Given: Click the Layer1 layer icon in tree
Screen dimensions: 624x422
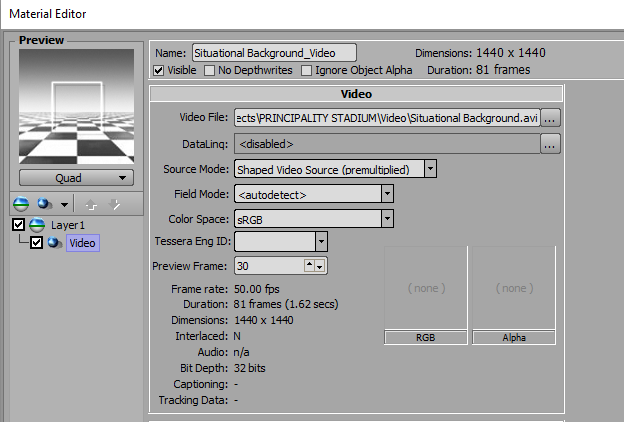Looking at the screenshot, I should 37,225.
